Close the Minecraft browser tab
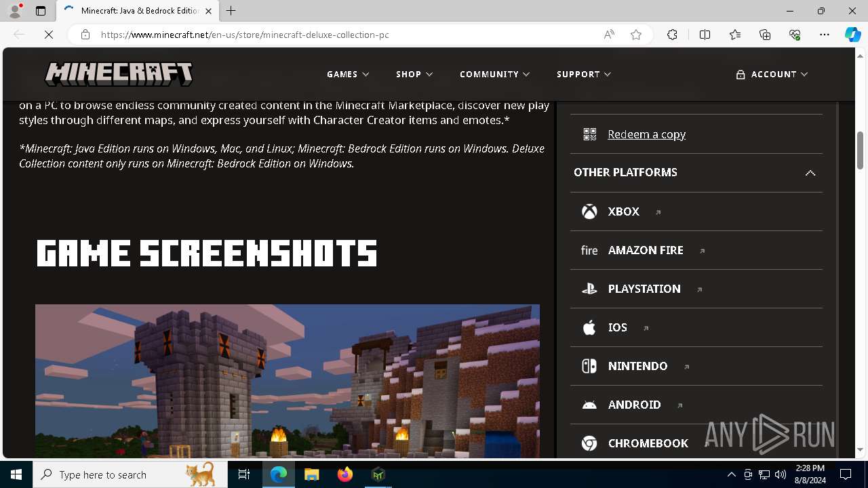The width and height of the screenshot is (868, 488). 209,11
